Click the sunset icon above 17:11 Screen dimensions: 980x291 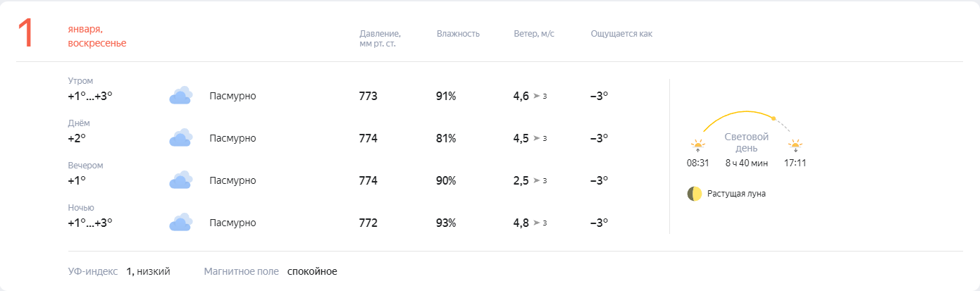[x=795, y=145]
